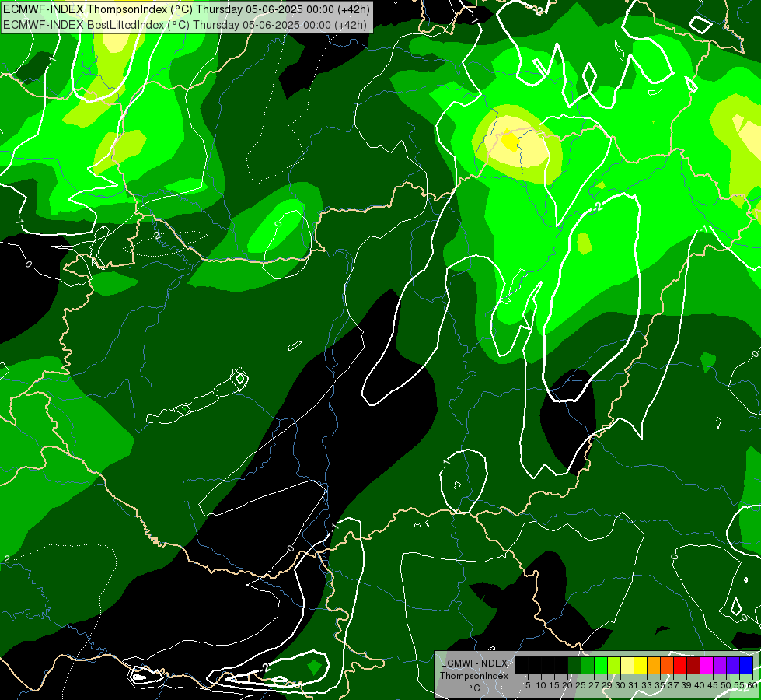Select the yellow-green 29–30 legend swatch

pyautogui.click(x=614, y=665)
